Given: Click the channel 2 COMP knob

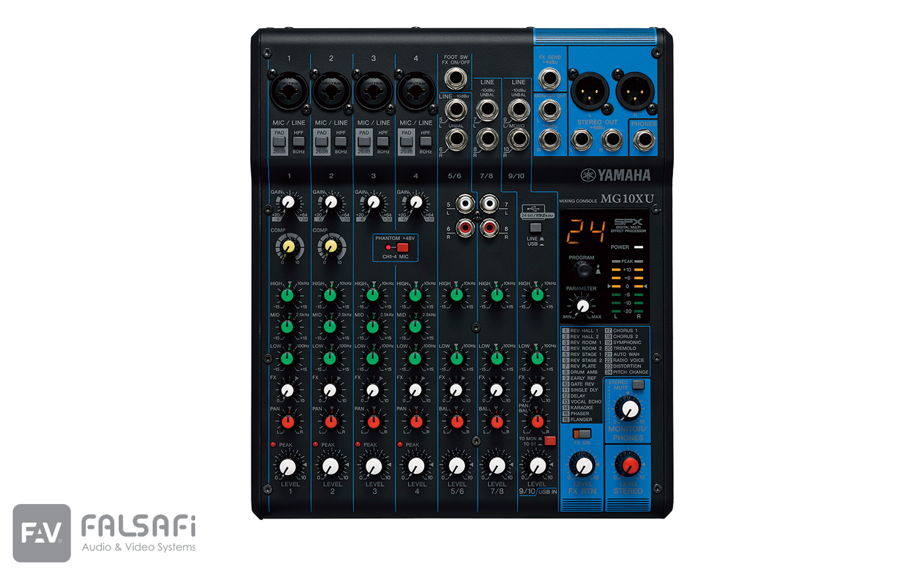Looking at the screenshot, I should coord(331,247).
